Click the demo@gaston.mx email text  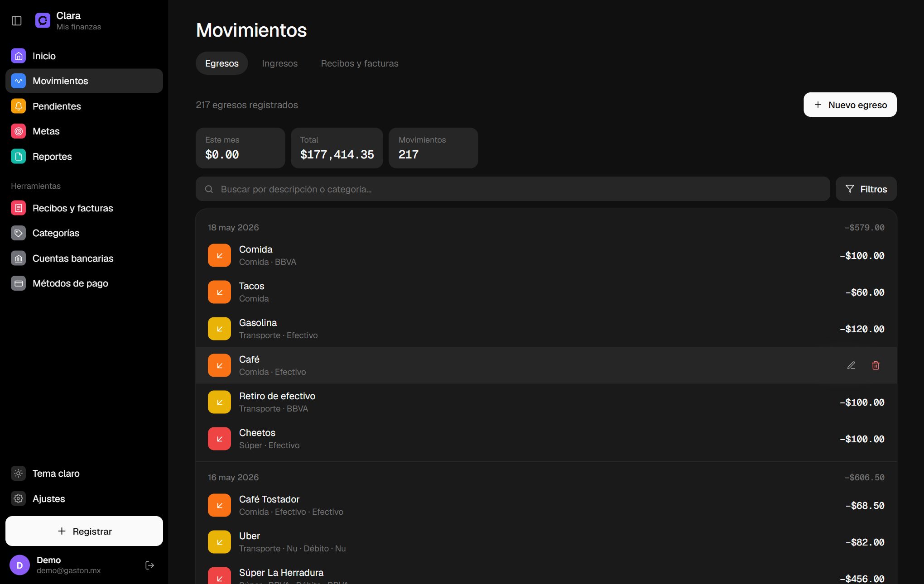(x=69, y=570)
